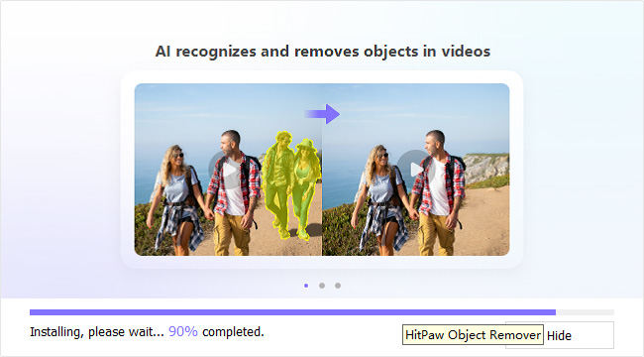Click the 'Installing, please wait...' status text

[x=96, y=331]
